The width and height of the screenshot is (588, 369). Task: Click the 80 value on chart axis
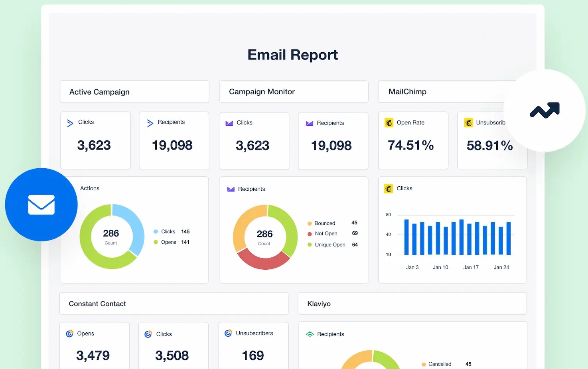pos(388,215)
